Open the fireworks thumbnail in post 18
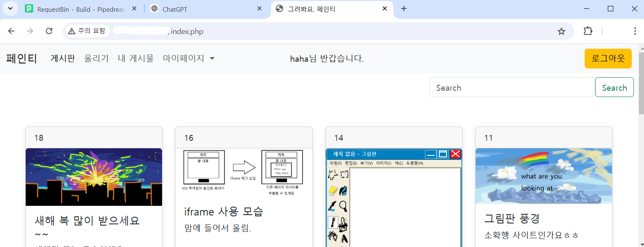The image size is (644, 247). pos(94,177)
